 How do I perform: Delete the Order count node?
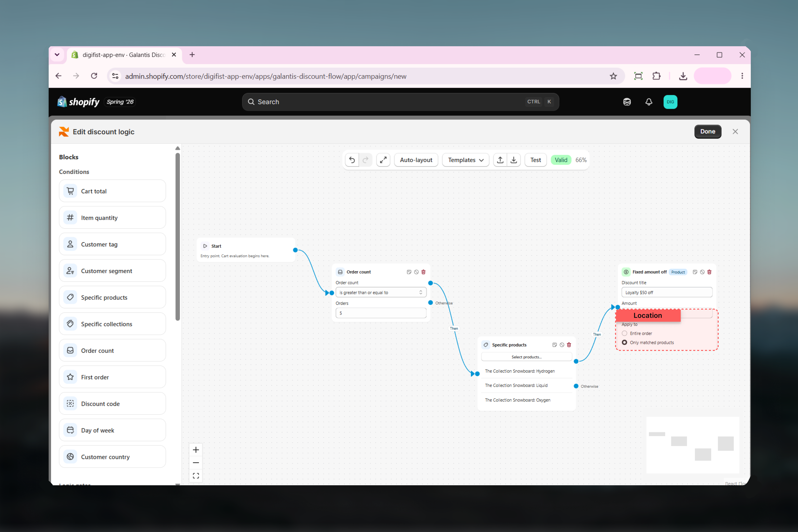[x=423, y=272]
